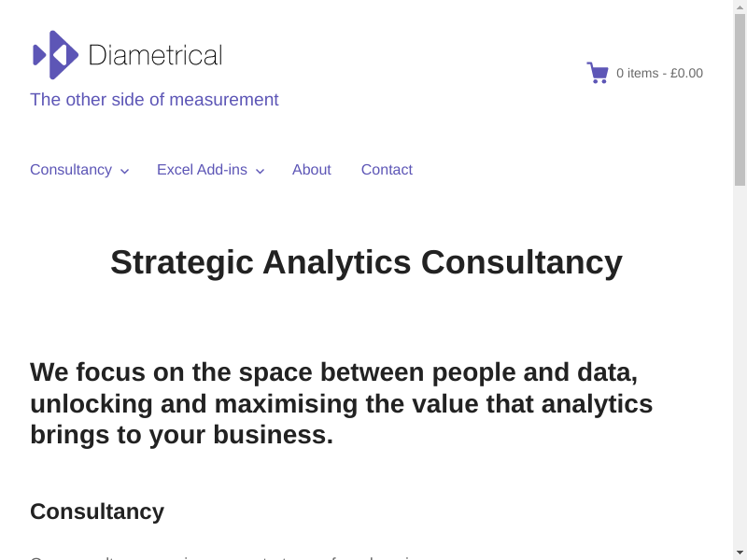This screenshot has height=560, width=747.
Task: Click the scrollbar up arrow
Action: [740, 7]
